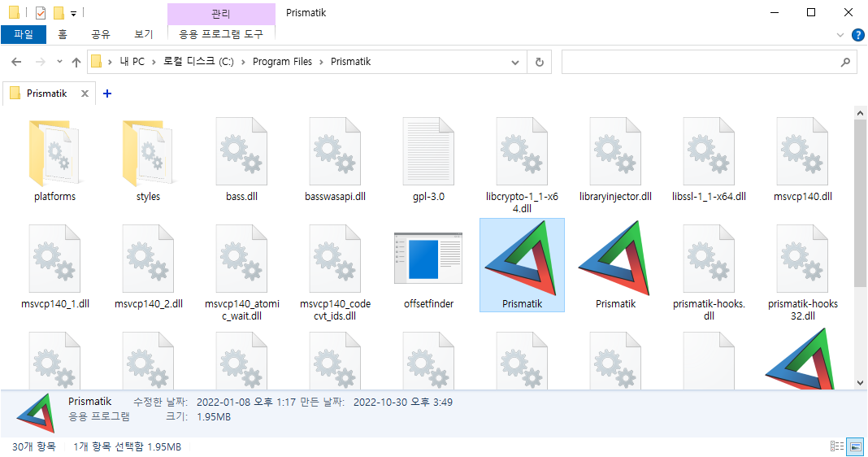Click the search input field

point(709,62)
